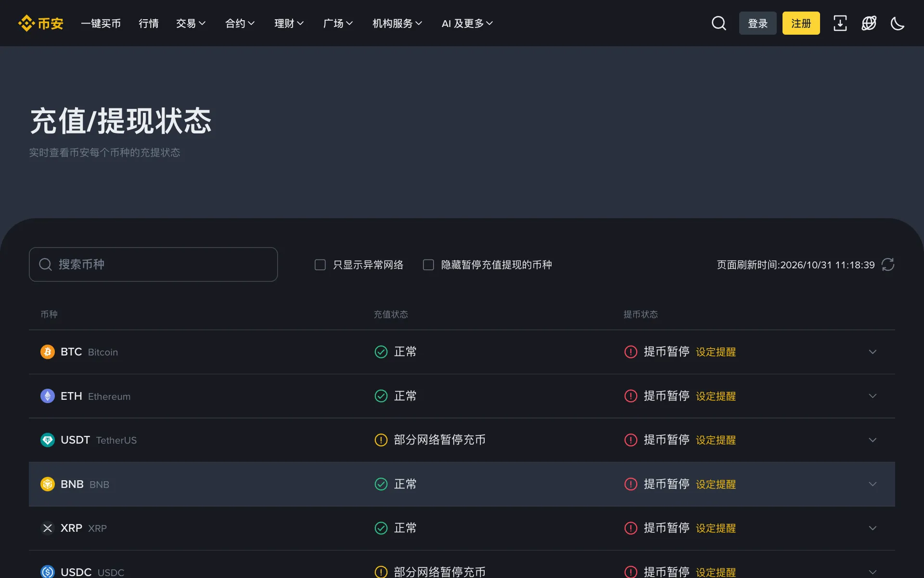Refresh the page status with reload icon
The image size is (924, 578).
888,264
